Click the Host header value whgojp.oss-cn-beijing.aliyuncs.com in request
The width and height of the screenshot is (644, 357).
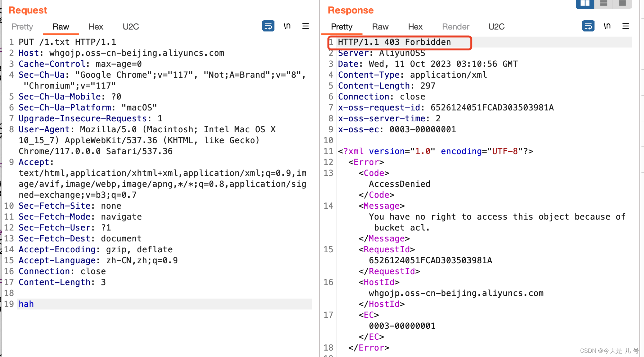point(137,53)
